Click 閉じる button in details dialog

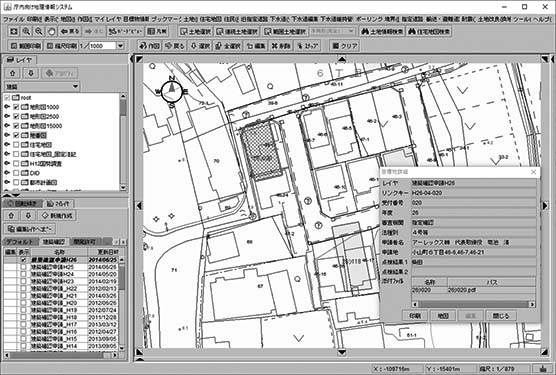(x=501, y=315)
